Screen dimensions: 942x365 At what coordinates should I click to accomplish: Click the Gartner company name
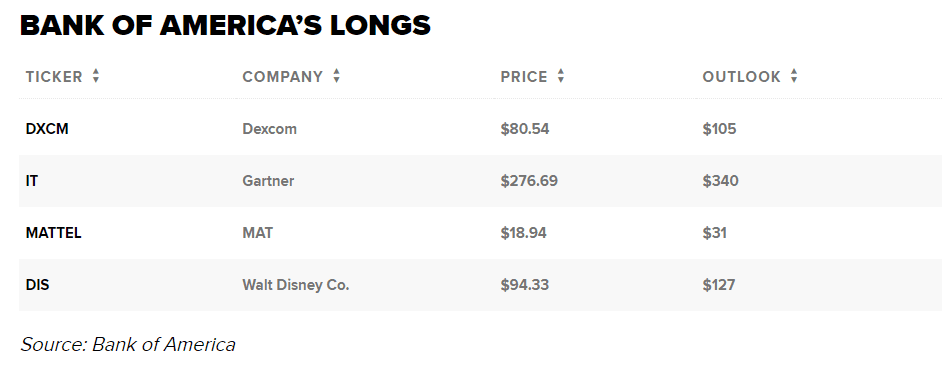[x=269, y=181]
